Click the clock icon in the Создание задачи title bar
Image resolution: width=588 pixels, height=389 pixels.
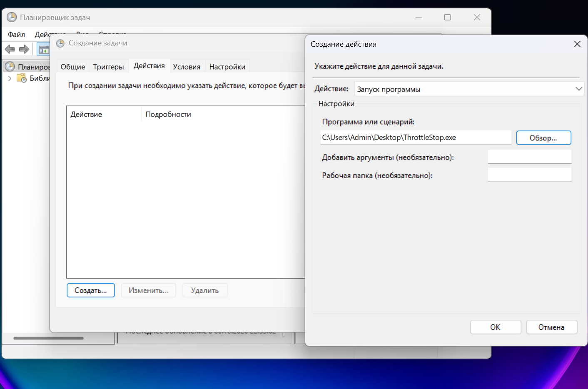(60, 43)
